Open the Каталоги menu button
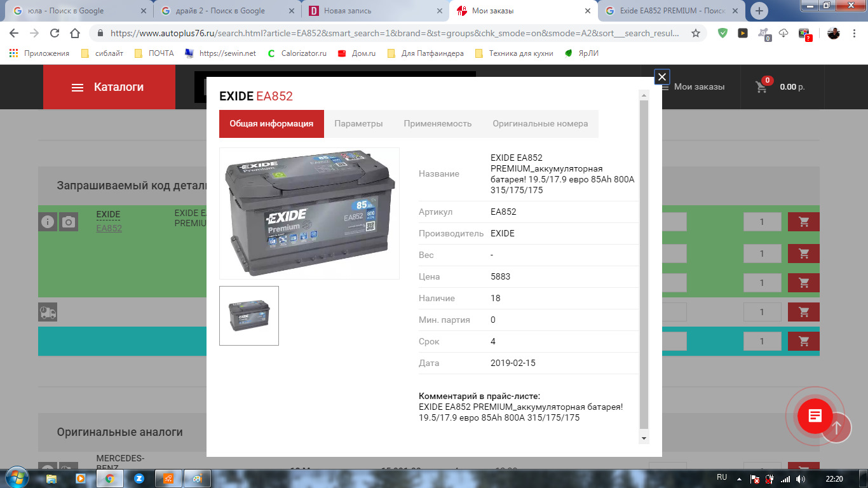This screenshot has width=868, height=488. pos(109,87)
